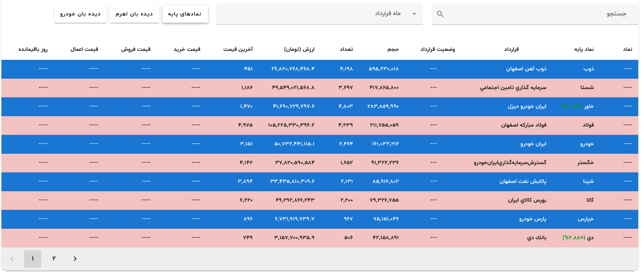Screen dimensions: 644x272
Task: Click volume value ۴۱۷,۸۶۵,۸۰۰
Action: coord(384,88)
